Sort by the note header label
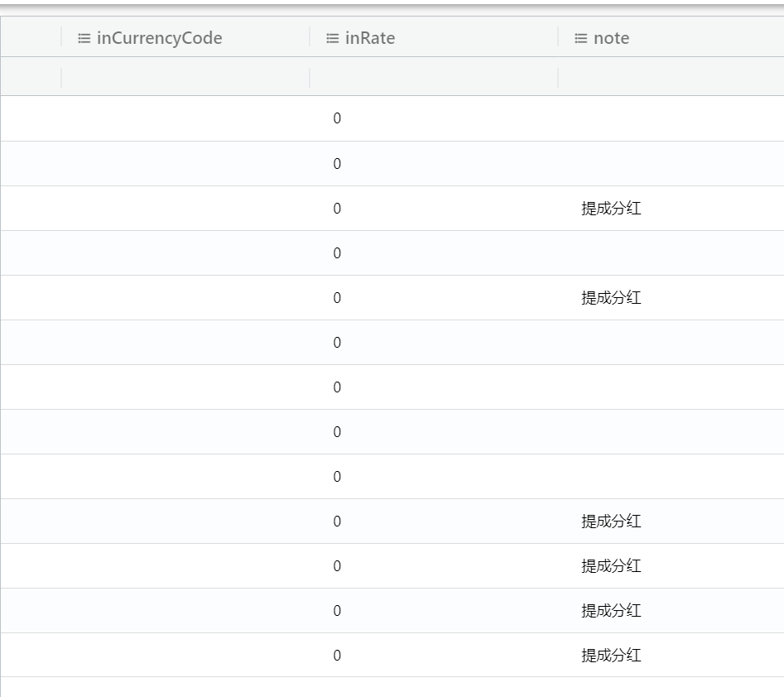This screenshot has height=697, width=784. 611,38
